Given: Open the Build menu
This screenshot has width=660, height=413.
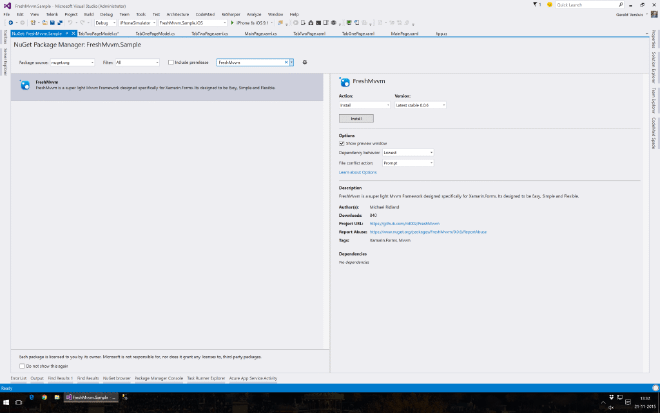Looking at the screenshot, I should pyautogui.click(x=88, y=14).
